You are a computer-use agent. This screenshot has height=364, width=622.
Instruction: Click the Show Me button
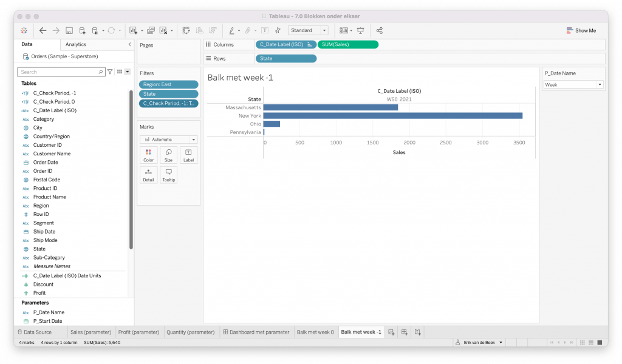pyautogui.click(x=581, y=30)
